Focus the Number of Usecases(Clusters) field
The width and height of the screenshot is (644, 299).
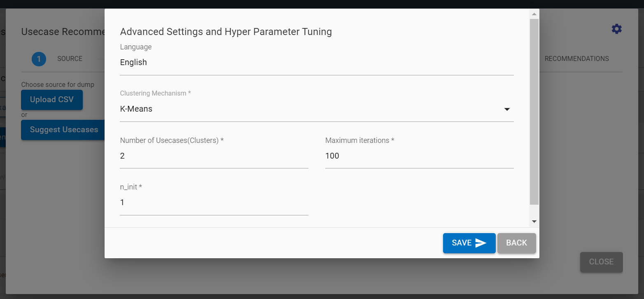pyautogui.click(x=214, y=156)
